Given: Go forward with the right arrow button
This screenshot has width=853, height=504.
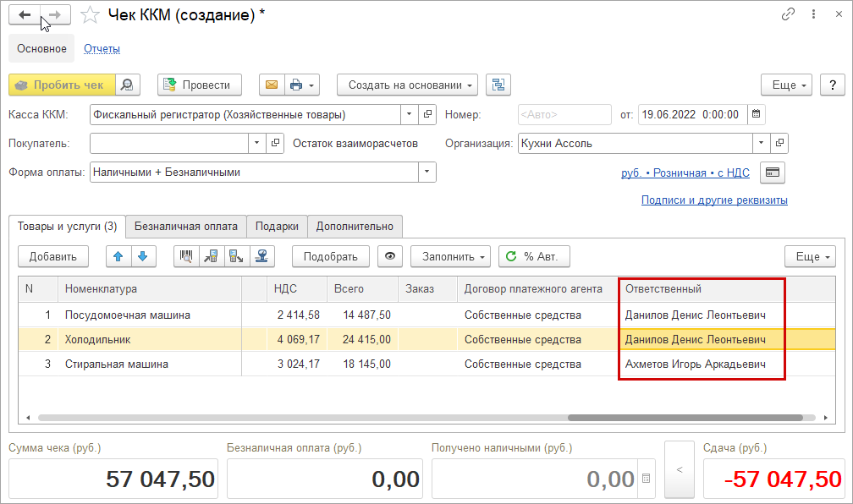Looking at the screenshot, I should pos(55,14).
